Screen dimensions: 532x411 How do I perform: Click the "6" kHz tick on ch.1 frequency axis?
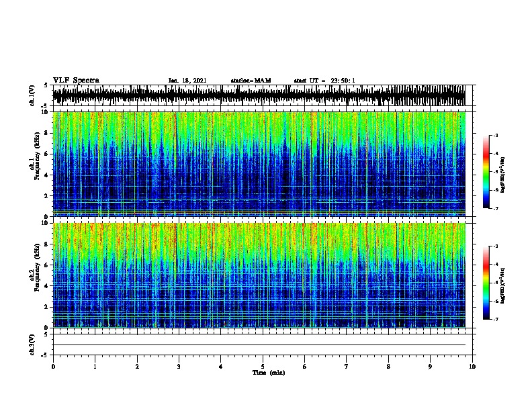pos(47,154)
